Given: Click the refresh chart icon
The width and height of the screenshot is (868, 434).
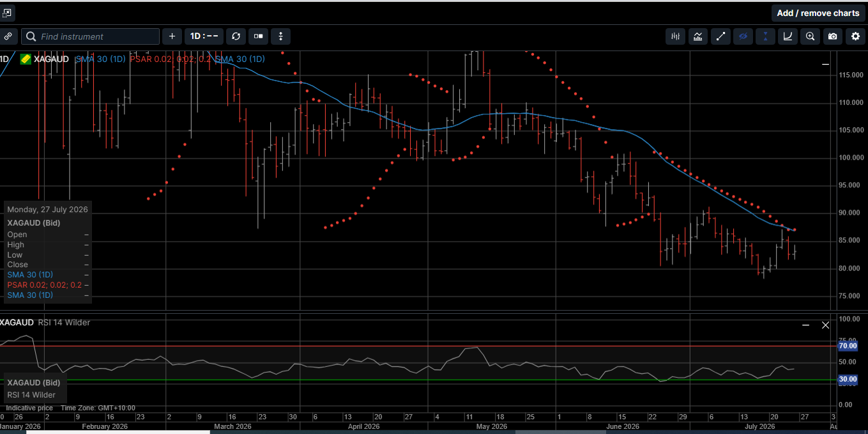Looking at the screenshot, I should (x=236, y=36).
